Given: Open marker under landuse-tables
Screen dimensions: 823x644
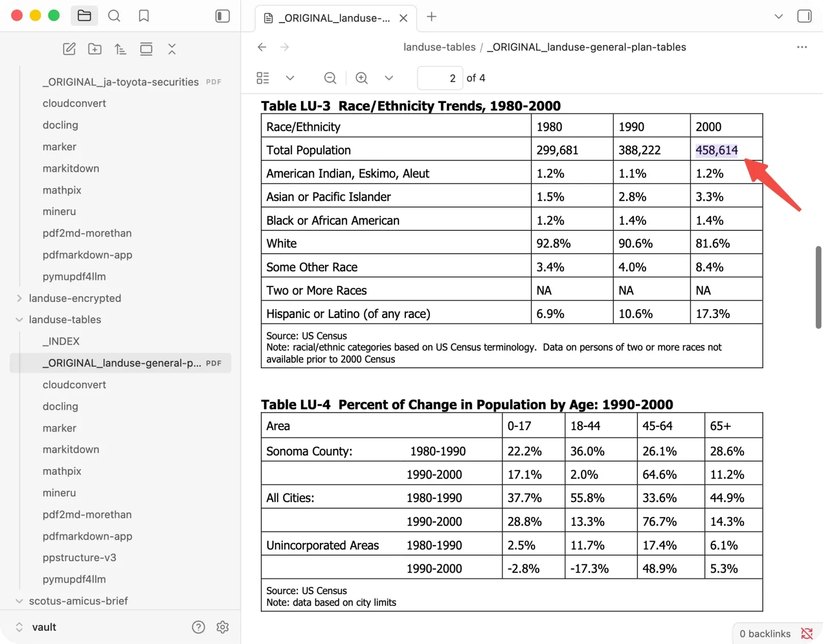Looking at the screenshot, I should [120, 428].
